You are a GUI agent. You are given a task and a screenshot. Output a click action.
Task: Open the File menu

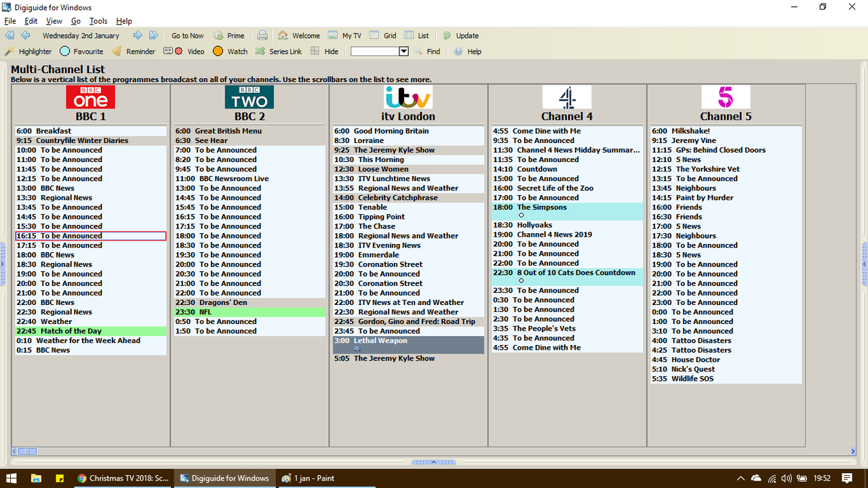pyautogui.click(x=10, y=21)
